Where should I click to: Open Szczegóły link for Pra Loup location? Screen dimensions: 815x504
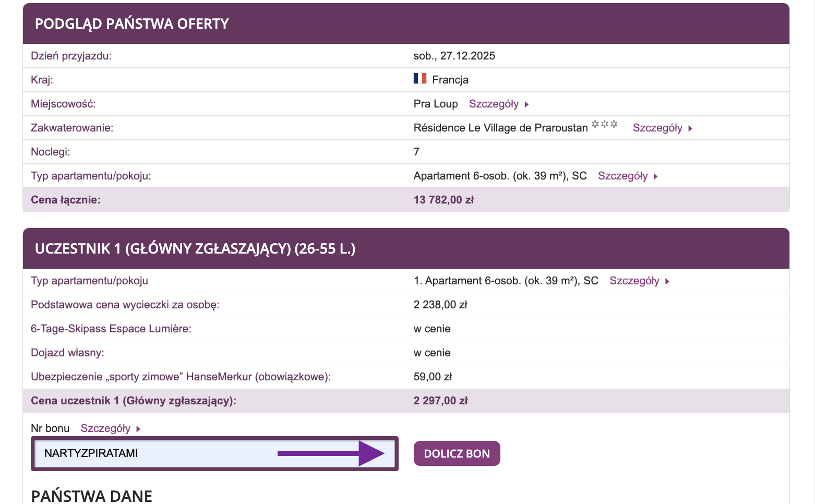click(494, 104)
